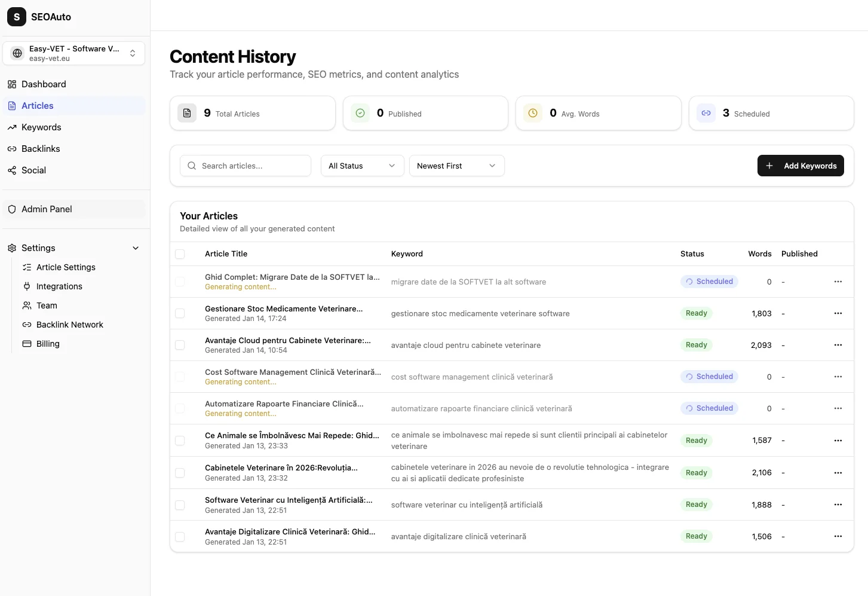Click the SEOAuto logo icon
This screenshot has height=596, width=868.
tap(16, 17)
